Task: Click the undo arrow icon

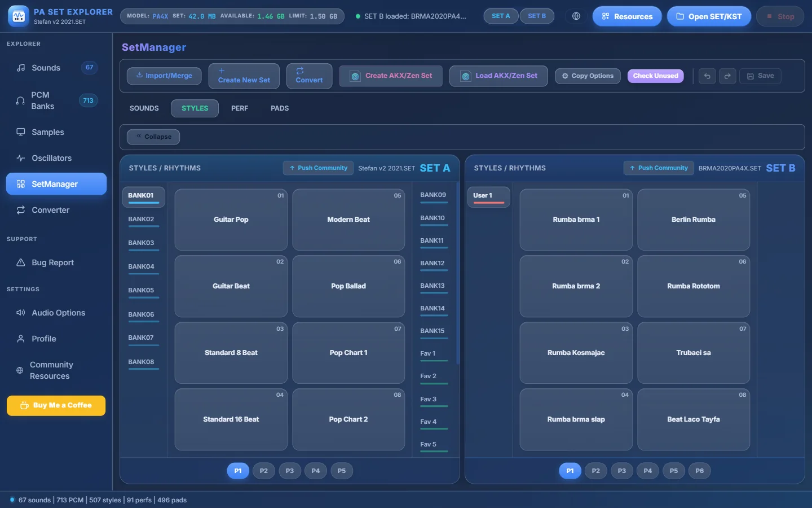Action: tap(707, 76)
